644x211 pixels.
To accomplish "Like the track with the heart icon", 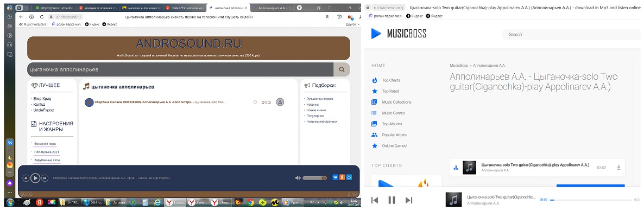I will click(255, 102).
